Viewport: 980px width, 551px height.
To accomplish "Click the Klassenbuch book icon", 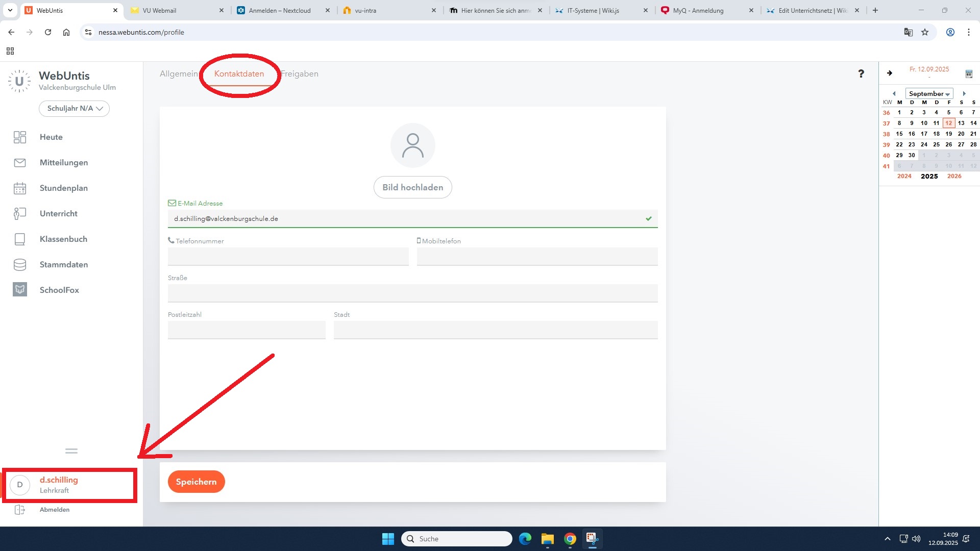I will coord(20,239).
